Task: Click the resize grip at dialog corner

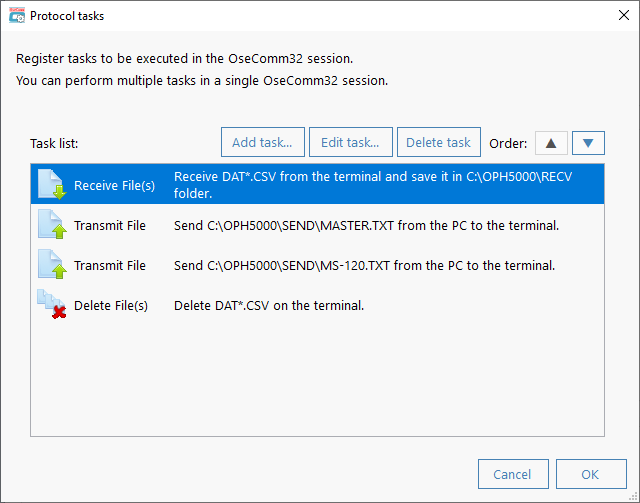Action: [x=633, y=496]
